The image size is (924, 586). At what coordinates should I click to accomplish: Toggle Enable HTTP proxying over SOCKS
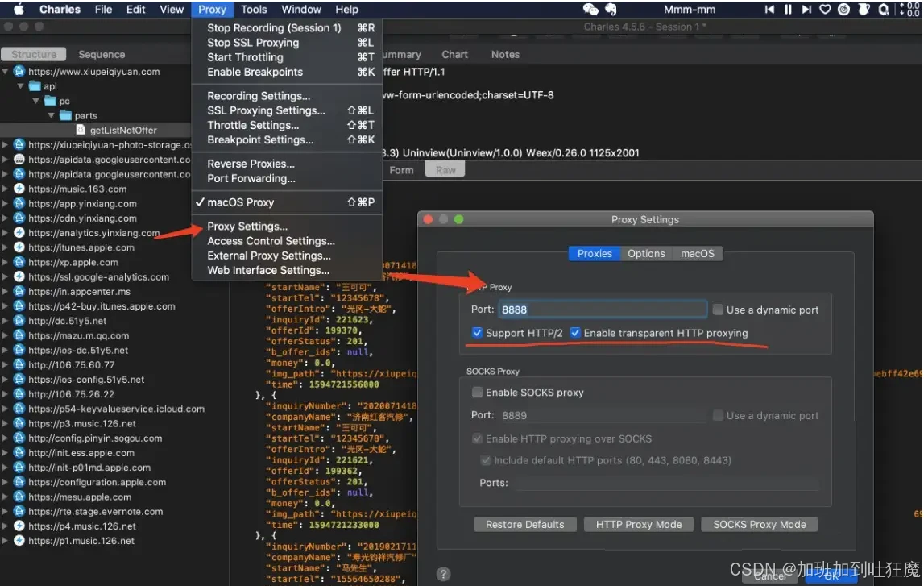click(478, 438)
